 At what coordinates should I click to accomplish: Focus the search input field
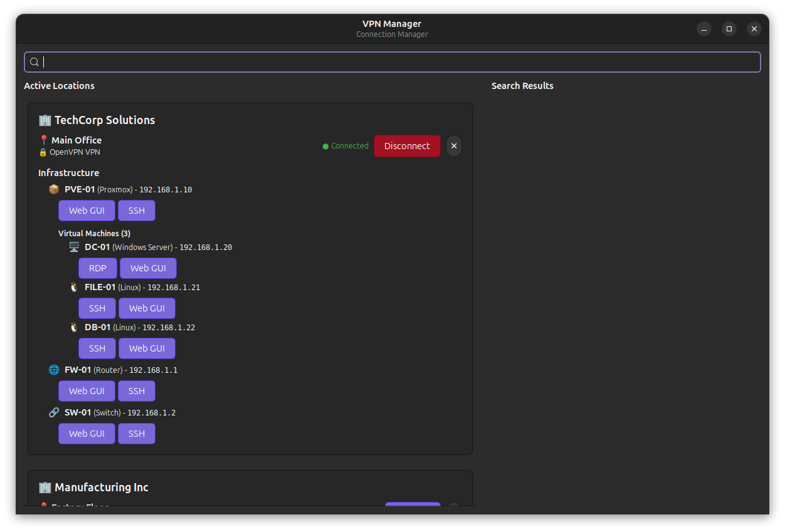tap(401, 62)
